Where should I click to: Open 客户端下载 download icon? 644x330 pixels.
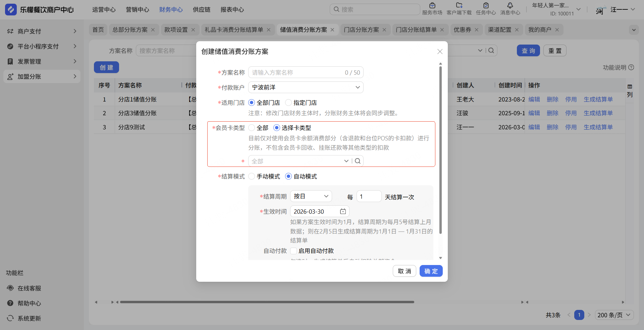coord(459,6)
